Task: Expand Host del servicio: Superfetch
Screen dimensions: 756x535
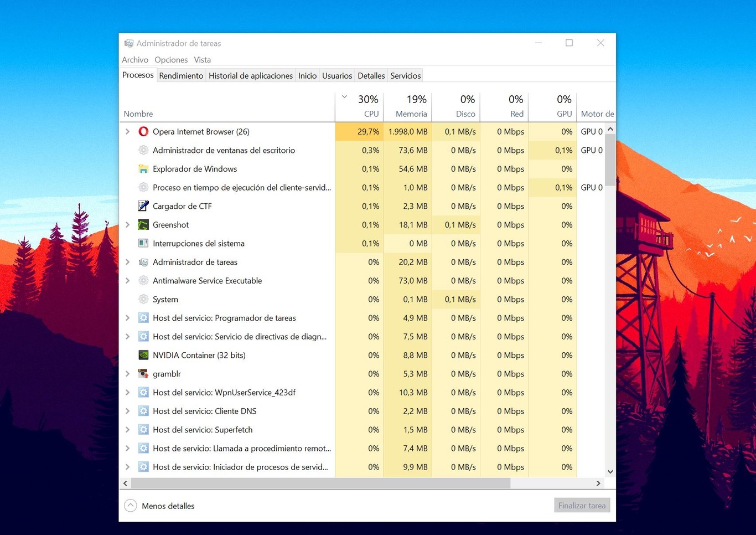Action: coord(128,430)
